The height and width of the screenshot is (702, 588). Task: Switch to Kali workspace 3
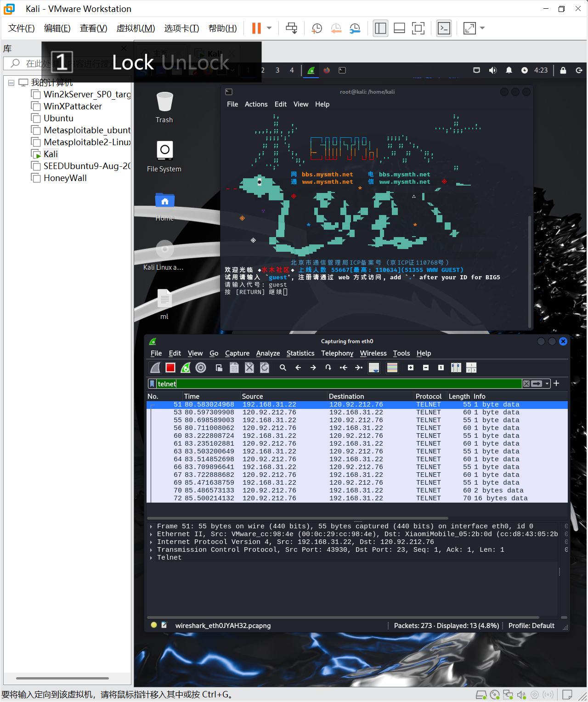coord(277,70)
